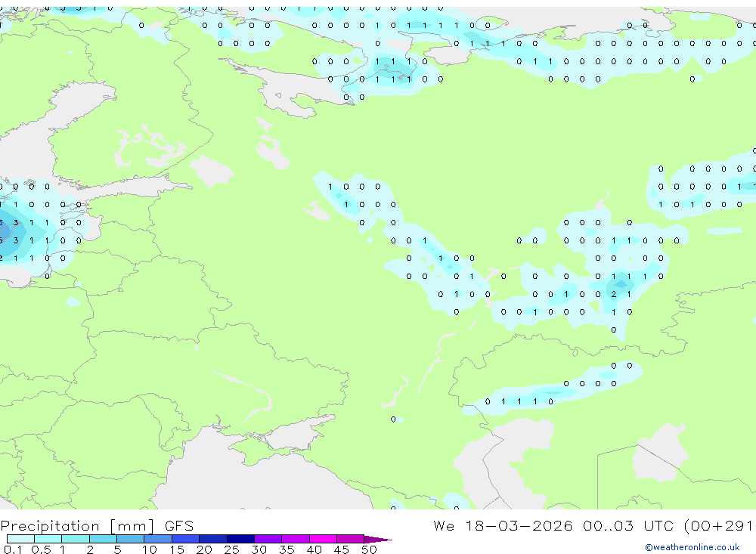Click the '0.5' legend scale value

click(x=41, y=549)
